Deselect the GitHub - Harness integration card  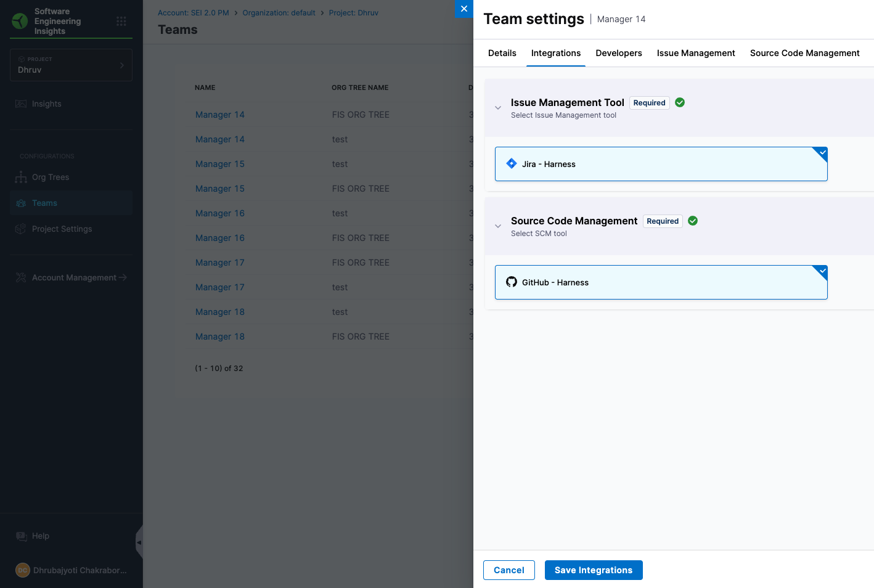pos(661,282)
